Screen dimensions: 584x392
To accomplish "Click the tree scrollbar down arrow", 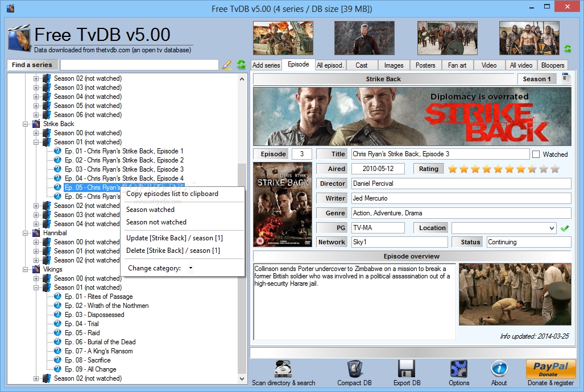I will tap(242, 379).
